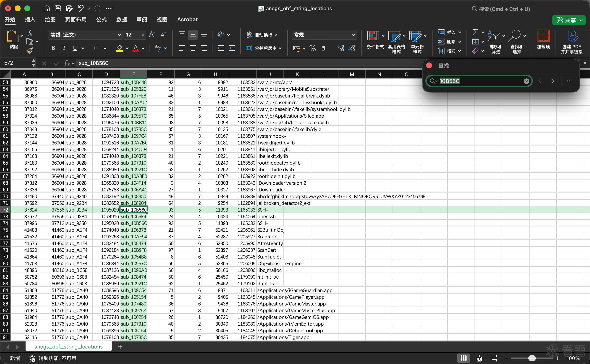Switch to page layout view icon
This screenshot has height=364, width=590.
pyautogui.click(x=479, y=358)
